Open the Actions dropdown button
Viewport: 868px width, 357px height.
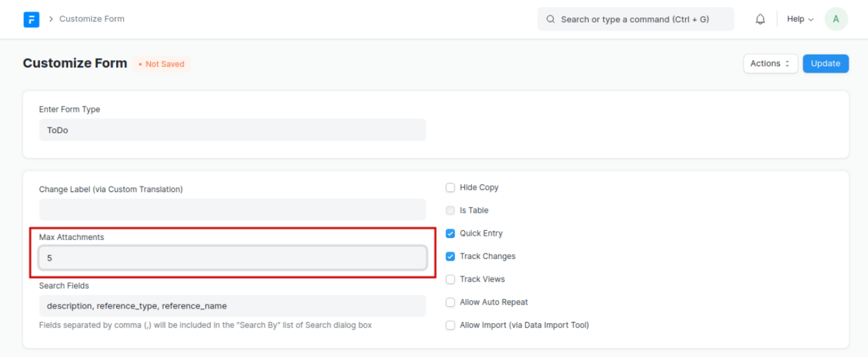[770, 64]
